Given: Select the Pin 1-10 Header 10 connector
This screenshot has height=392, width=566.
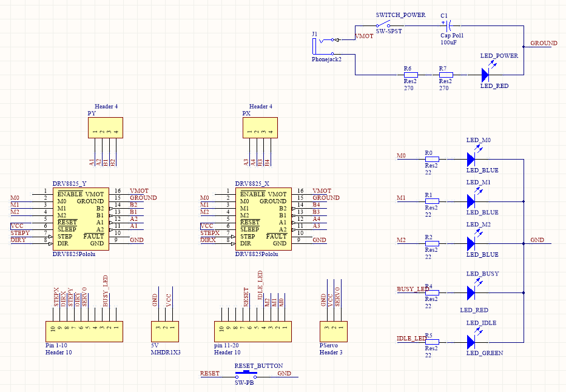Looking at the screenshot, I should click(84, 331).
